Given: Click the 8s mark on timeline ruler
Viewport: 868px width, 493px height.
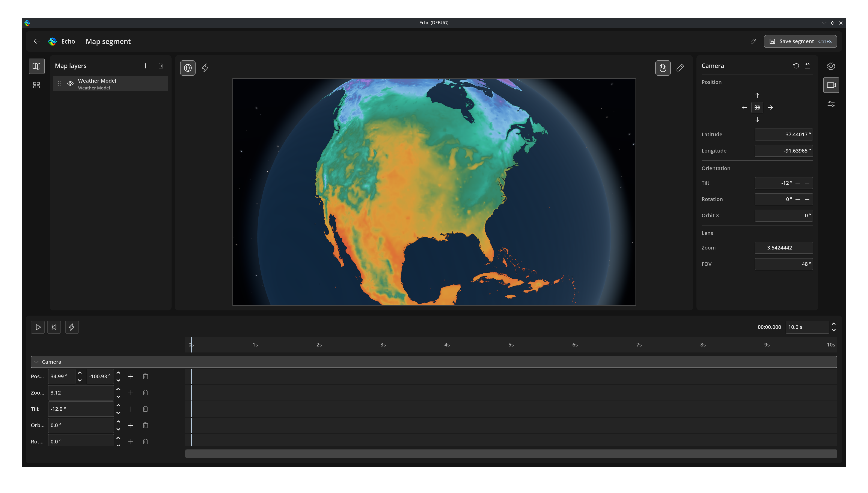Looking at the screenshot, I should pos(702,345).
